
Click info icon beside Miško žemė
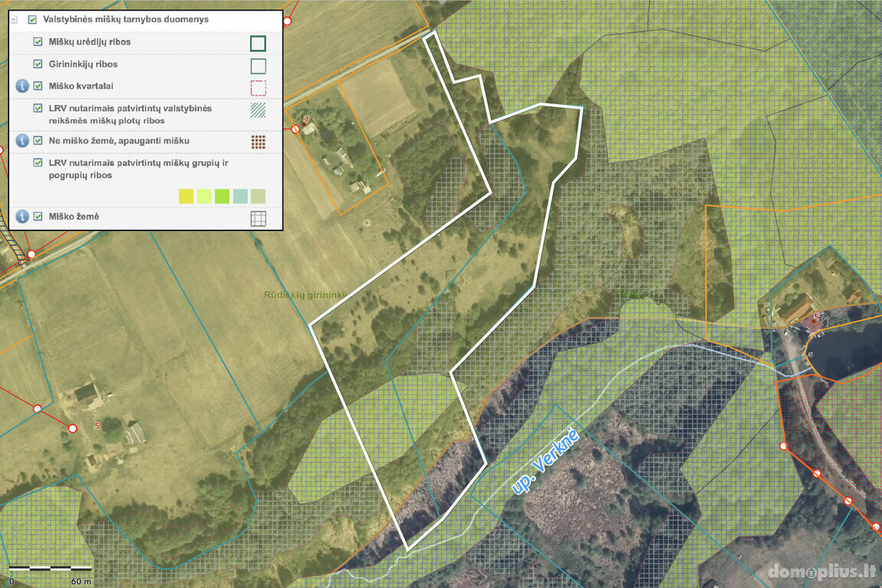[22, 217]
